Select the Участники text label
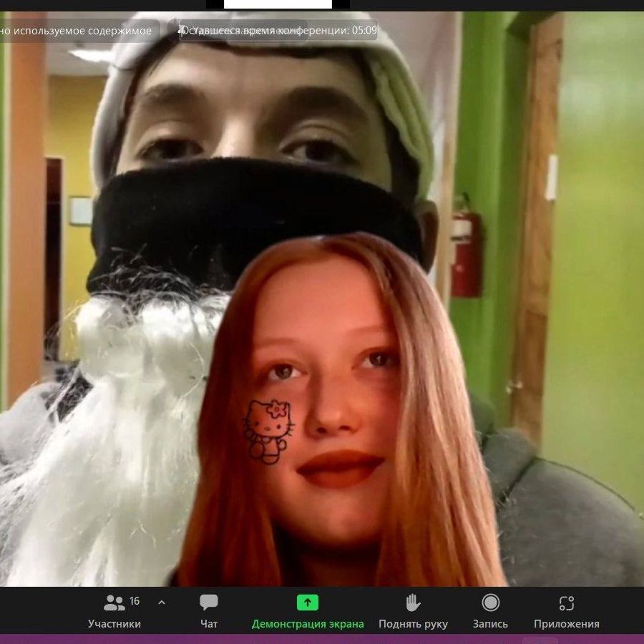The height and width of the screenshot is (644, 644). pyautogui.click(x=114, y=624)
